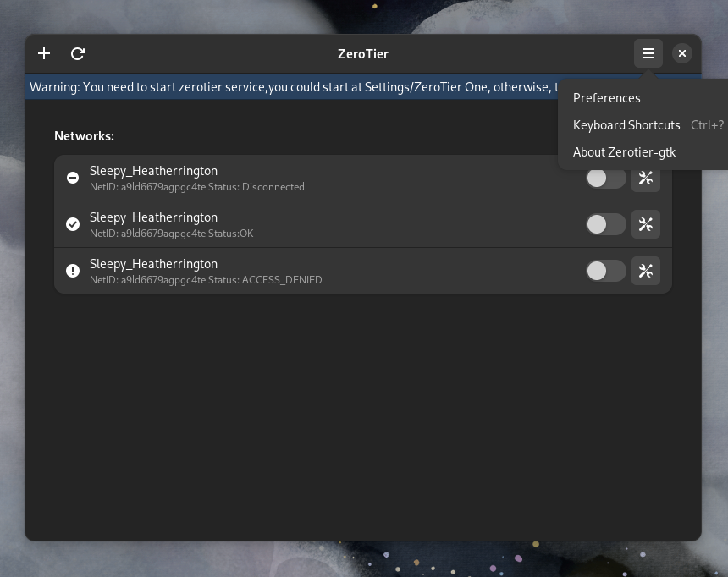Viewport: 728px width, 577px height.
Task: Refresh the network list
Action: pyautogui.click(x=78, y=54)
